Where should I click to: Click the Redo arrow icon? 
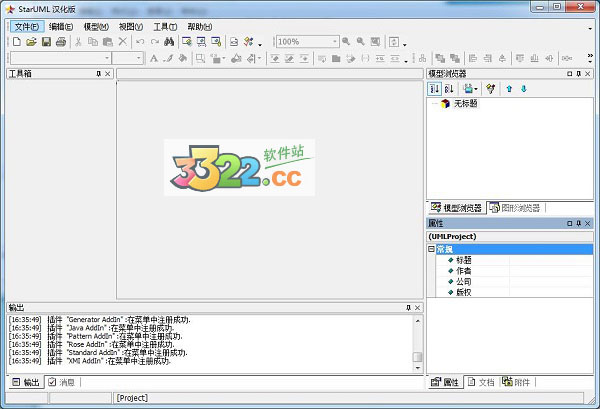click(155, 42)
